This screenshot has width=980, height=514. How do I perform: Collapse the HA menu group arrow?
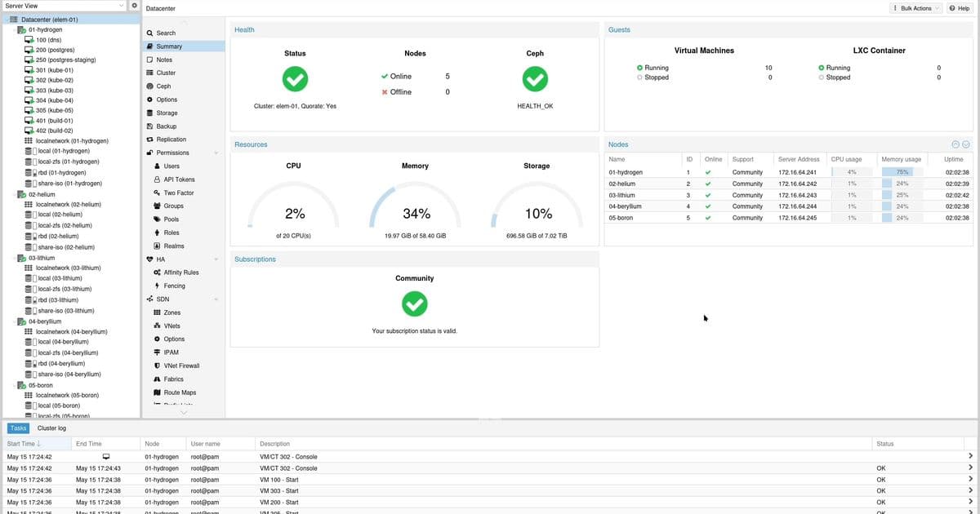(x=216, y=259)
